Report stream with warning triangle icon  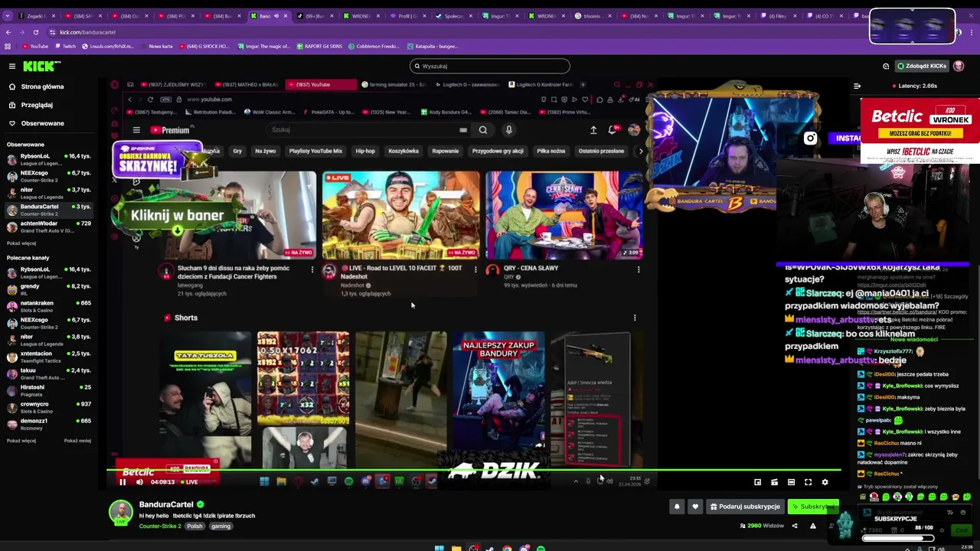tap(812, 526)
